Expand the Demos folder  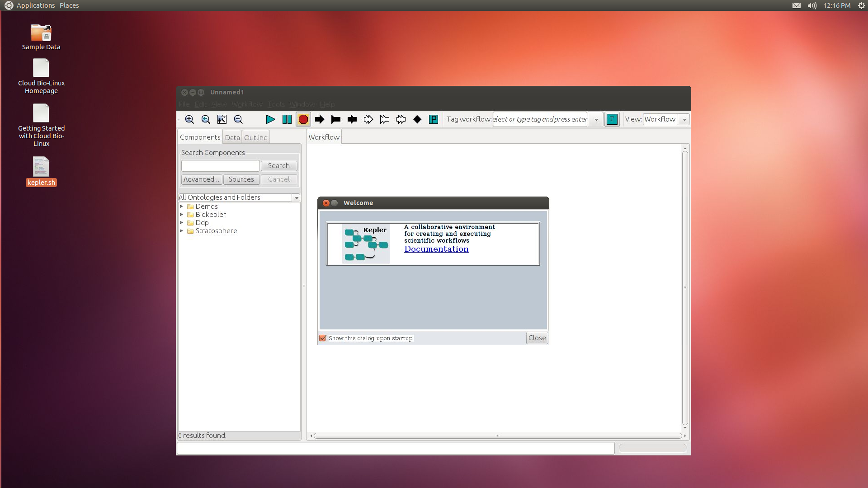point(182,206)
